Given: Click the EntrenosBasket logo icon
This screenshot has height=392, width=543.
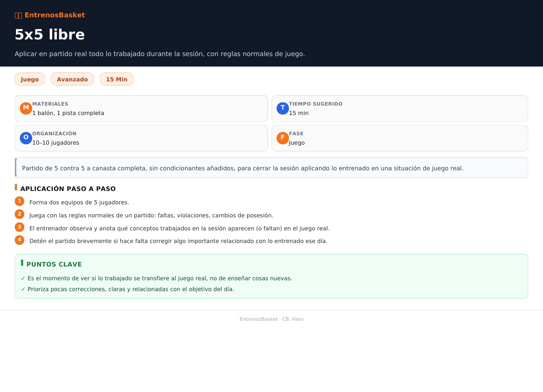Looking at the screenshot, I should point(18,15).
